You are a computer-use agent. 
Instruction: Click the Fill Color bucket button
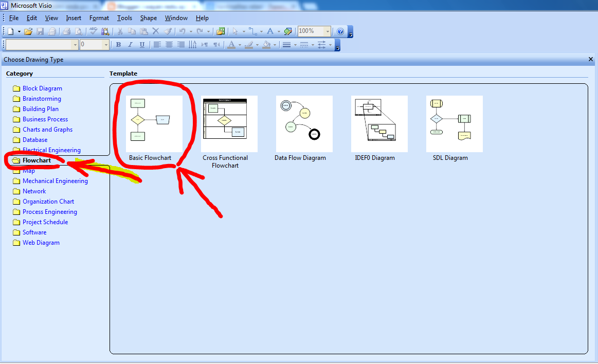pyautogui.click(x=266, y=45)
